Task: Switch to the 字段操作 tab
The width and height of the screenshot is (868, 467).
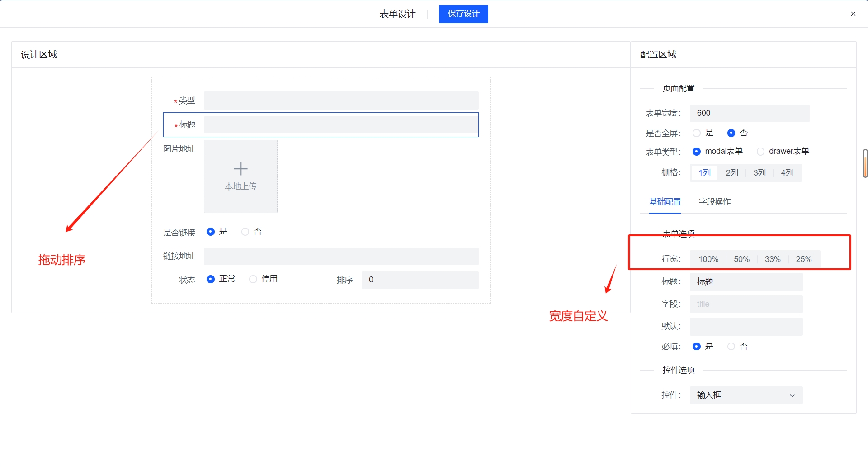Action: (x=714, y=202)
